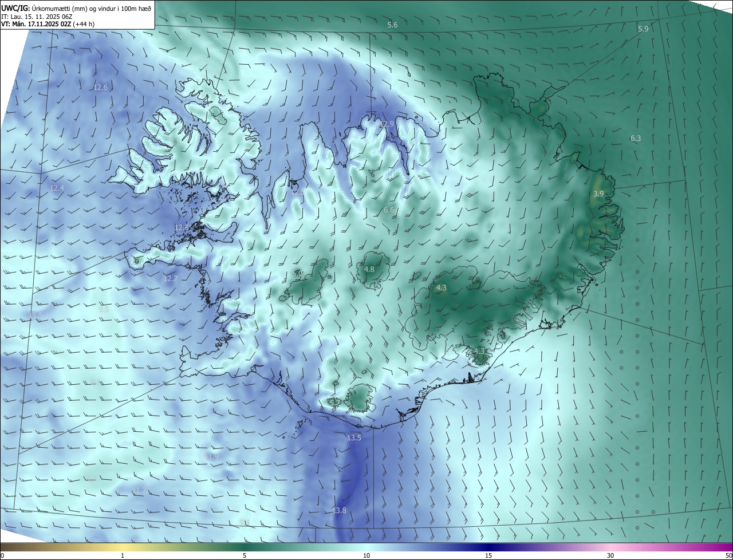
Task: Click the 9.5 value label
Action: (104, 309)
